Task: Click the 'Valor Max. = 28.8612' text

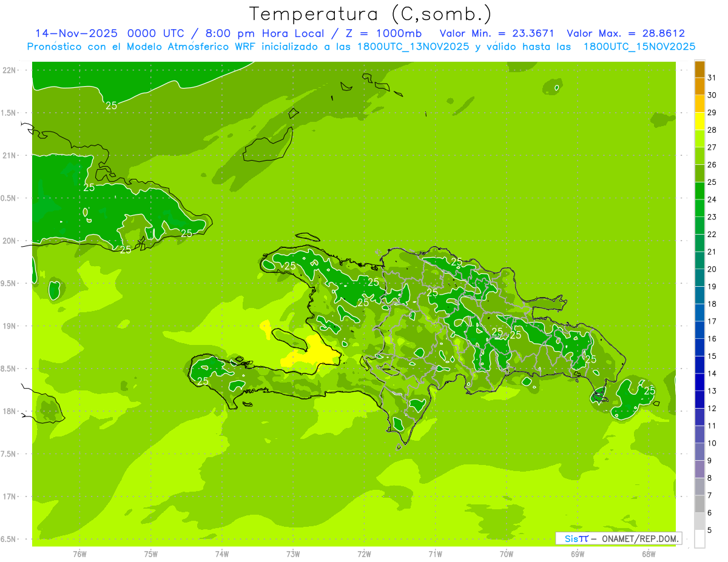Action: [x=625, y=33]
